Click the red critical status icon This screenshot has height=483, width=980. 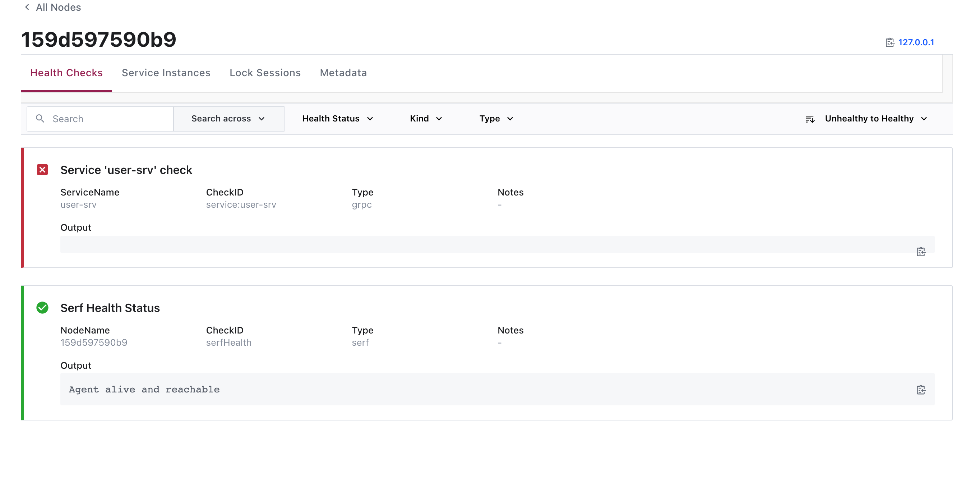click(x=42, y=170)
